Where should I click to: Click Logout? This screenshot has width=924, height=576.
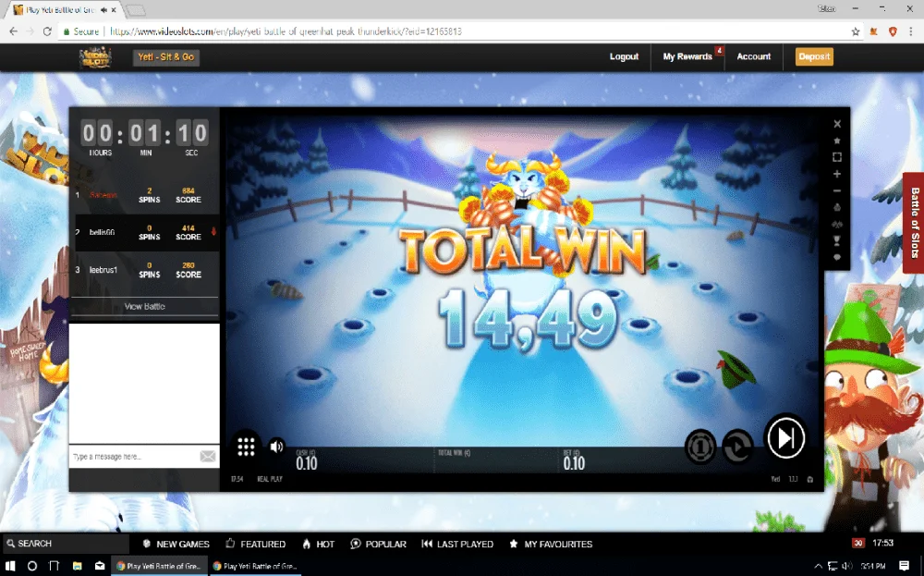pos(624,56)
